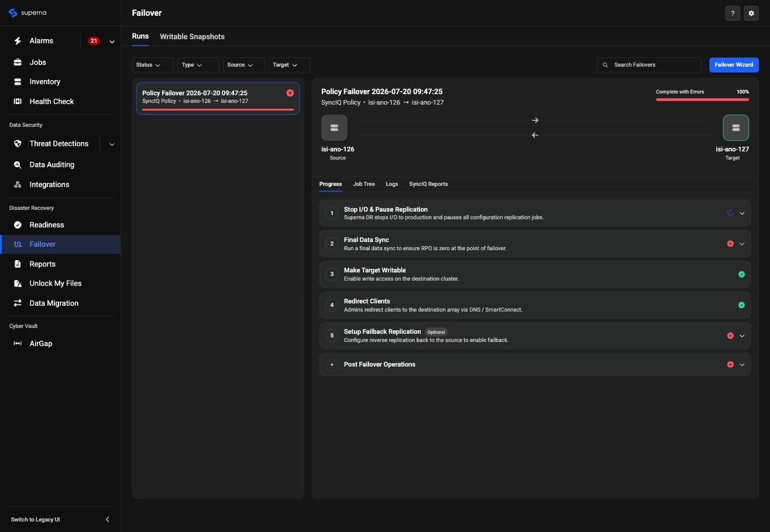This screenshot has height=532, width=770.
Task: Click the AirGap icon
Action: pyautogui.click(x=18, y=344)
